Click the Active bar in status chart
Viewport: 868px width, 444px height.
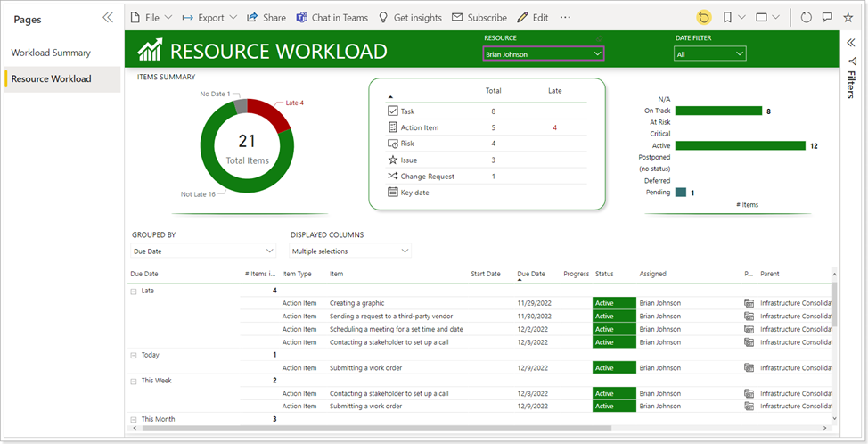pos(741,145)
